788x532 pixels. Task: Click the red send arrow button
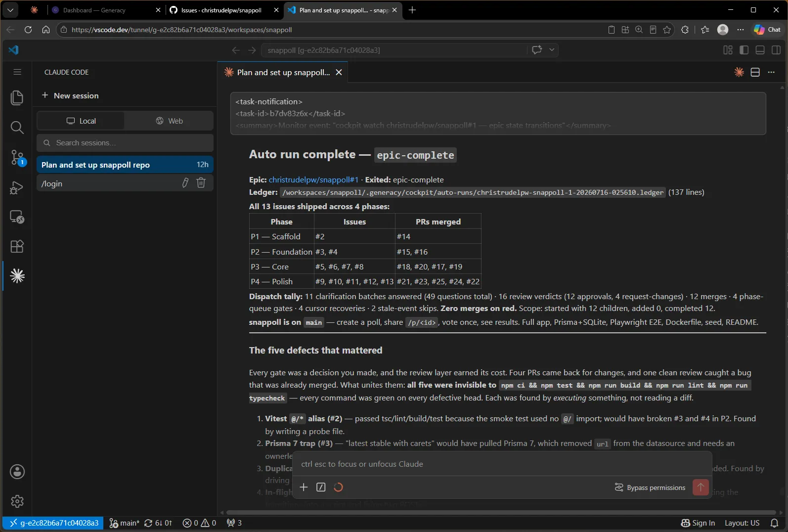700,487
